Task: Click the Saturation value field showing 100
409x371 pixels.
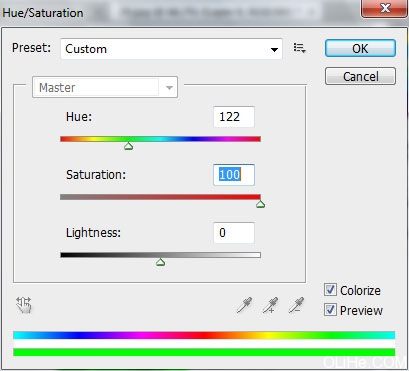Action: pyautogui.click(x=234, y=175)
